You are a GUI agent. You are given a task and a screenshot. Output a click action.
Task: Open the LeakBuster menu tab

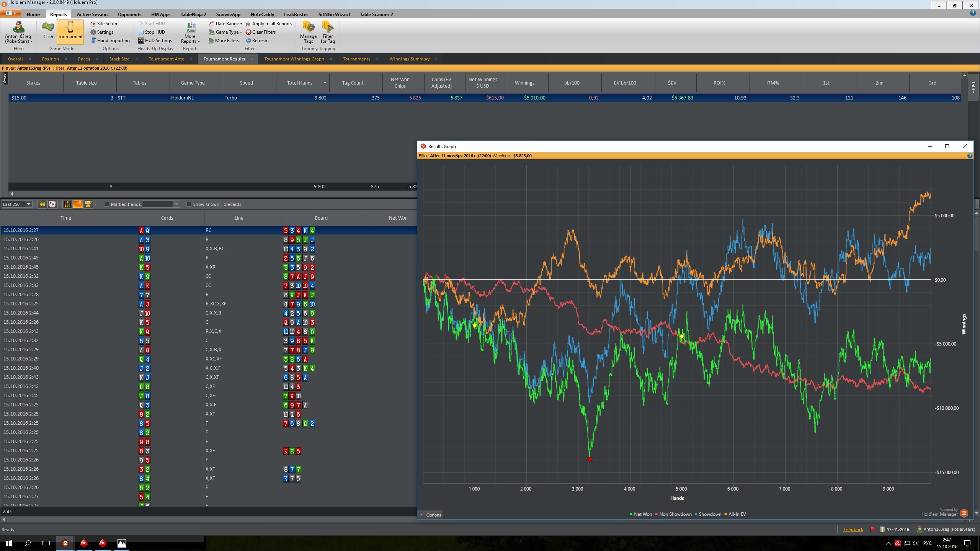tap(296, 15)
